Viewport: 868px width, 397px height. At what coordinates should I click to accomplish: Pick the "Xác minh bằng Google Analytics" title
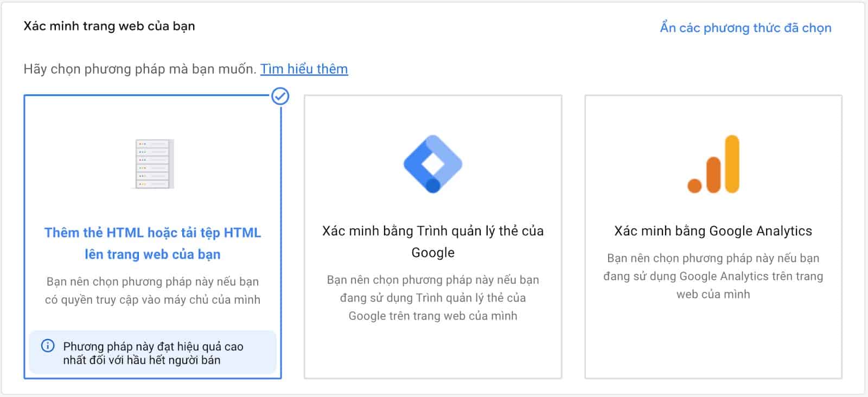pos(713,231)
